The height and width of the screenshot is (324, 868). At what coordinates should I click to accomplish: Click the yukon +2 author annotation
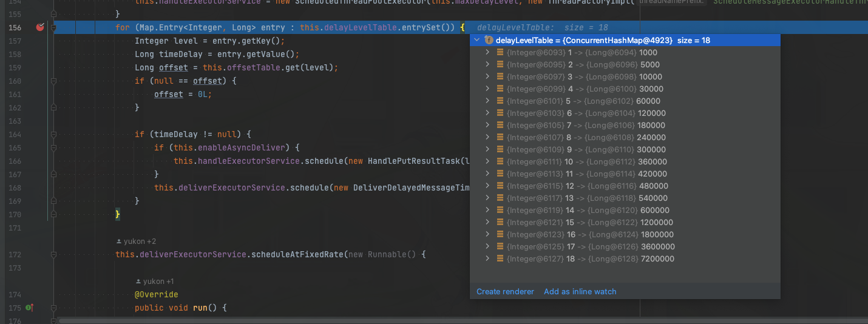point(136,241)
